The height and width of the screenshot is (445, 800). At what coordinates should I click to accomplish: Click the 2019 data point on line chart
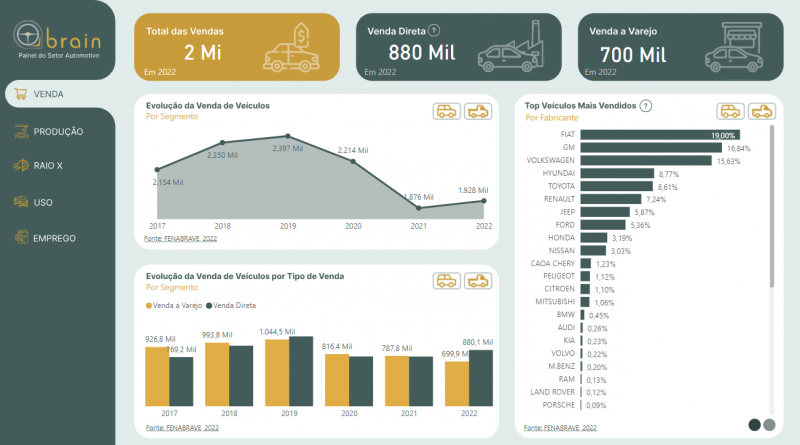coord(288,136)
